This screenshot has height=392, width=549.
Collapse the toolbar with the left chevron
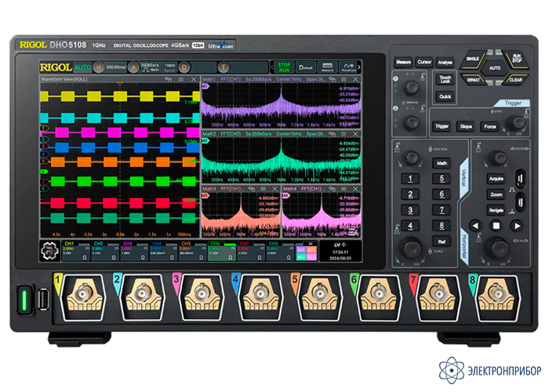(272, 67)
